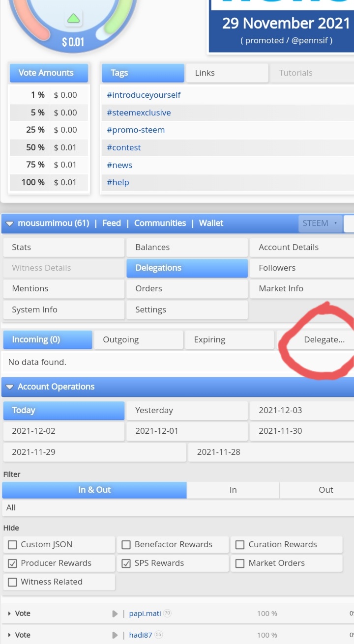
Task: Uncheck the Producer Rewards checkbox
Action: click(12, 563)
